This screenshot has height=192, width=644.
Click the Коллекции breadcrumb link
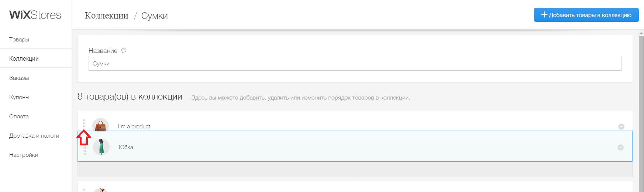point(107,16)
